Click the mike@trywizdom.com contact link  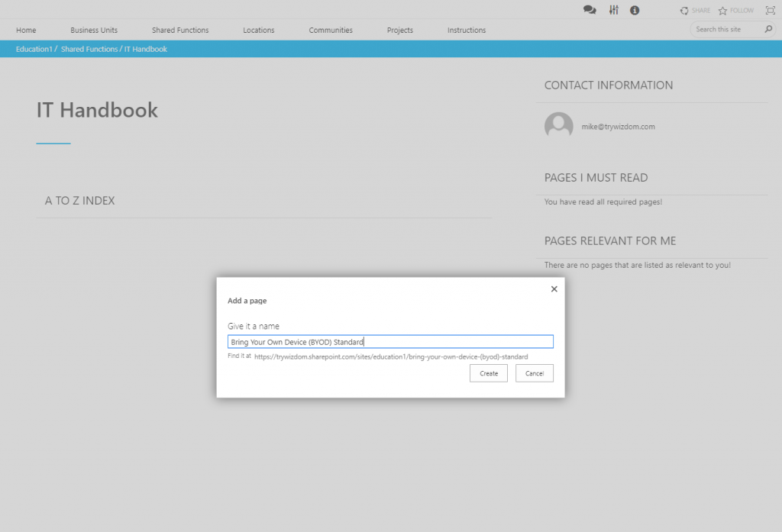click(619, 127)
